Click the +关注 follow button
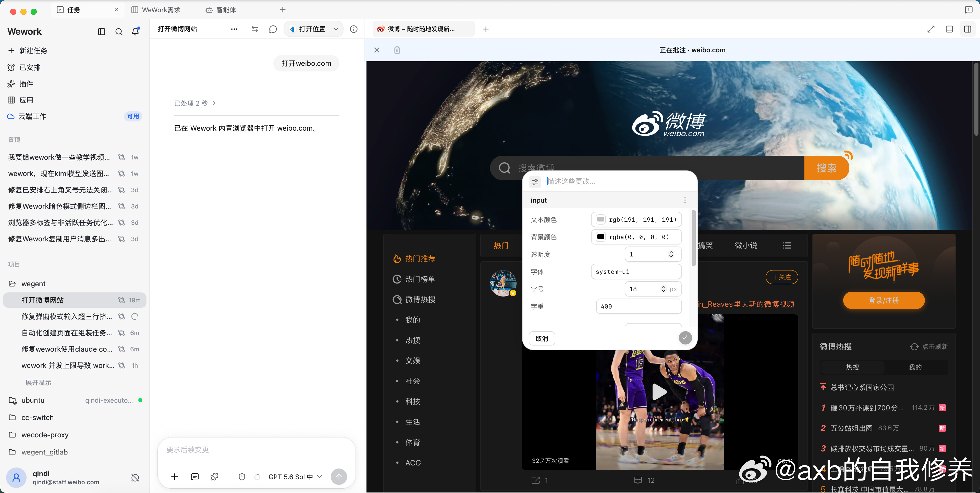 click(x=782, y=277)
